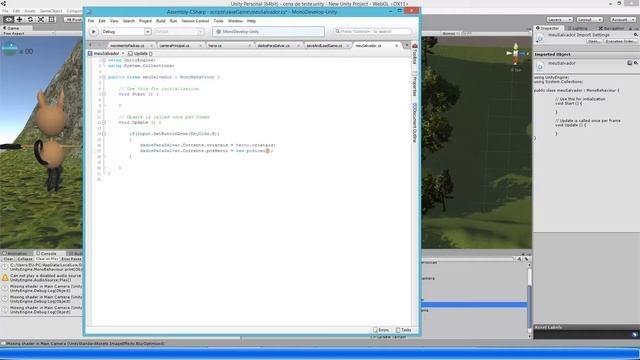The image size is (640, 360).
Task: Collapse the Update method fold marker
Action: pyautogui.click(x=104, y=122)
